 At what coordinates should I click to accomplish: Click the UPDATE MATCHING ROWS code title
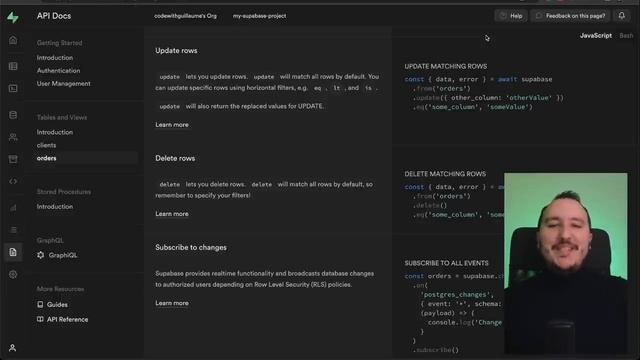point(446,66)
